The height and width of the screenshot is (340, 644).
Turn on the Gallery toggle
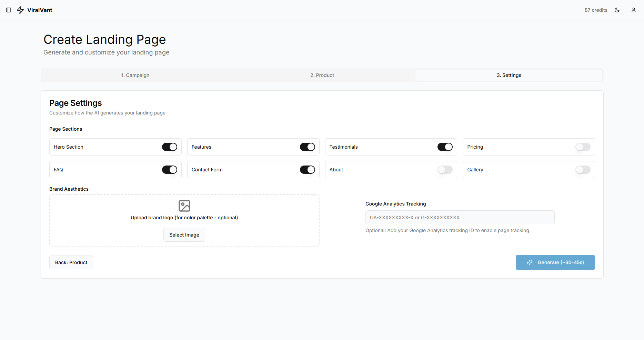[x=583, y=170]
